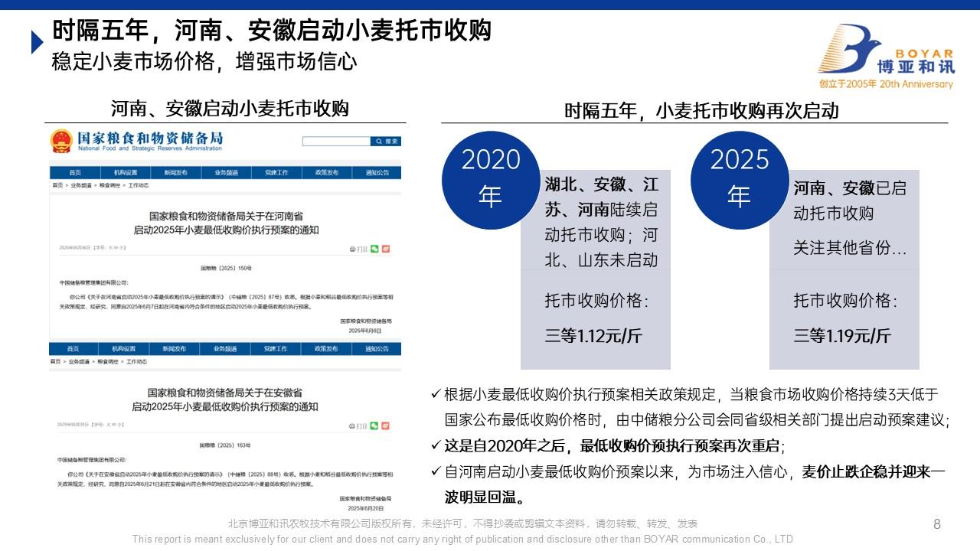
Task: Click 业务频道 in the upper breadcrumb trail
Action: click(x=81, y=186)
